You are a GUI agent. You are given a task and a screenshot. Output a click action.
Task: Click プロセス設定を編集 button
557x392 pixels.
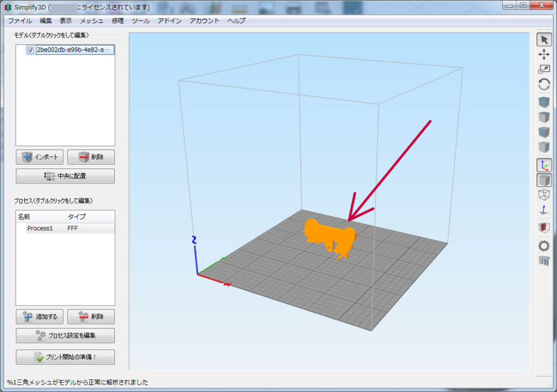[x=65, y=335]
